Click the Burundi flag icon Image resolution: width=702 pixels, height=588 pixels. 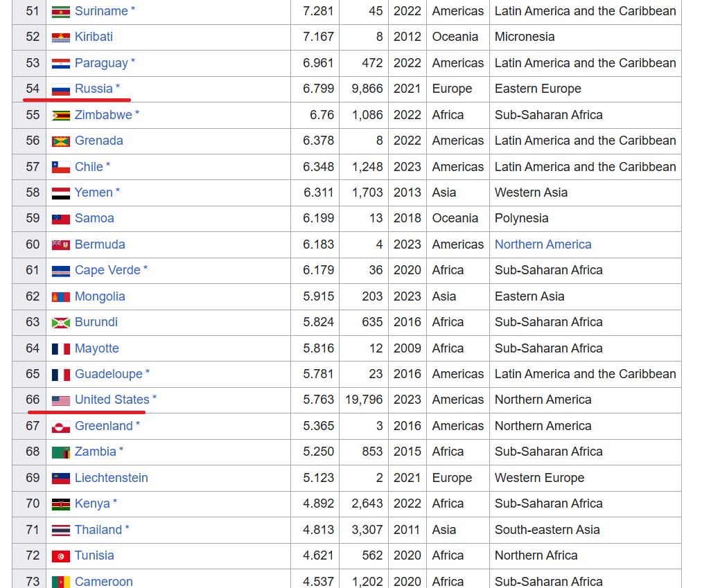point(60,323)
